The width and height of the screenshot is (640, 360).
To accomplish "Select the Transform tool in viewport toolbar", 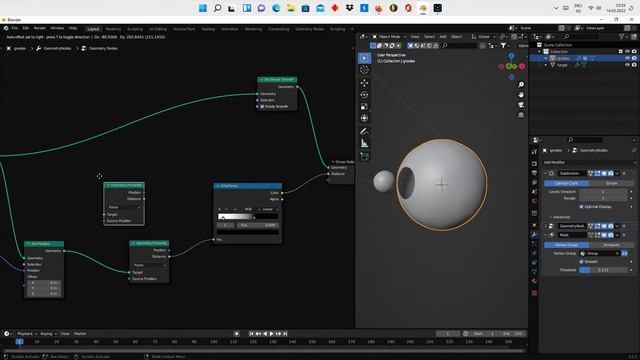I will 364,118.
